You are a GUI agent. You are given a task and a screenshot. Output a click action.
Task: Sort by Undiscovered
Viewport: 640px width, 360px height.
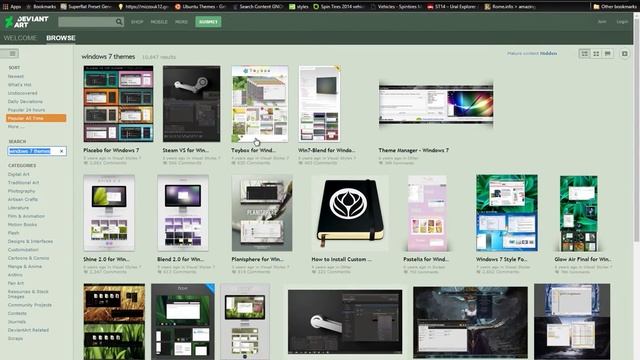tap(22, 93)
